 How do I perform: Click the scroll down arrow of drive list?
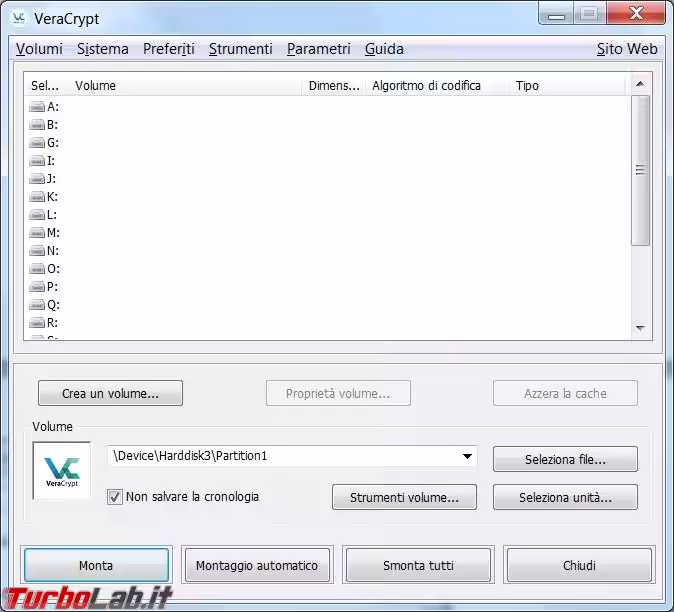pyautogui.click(x=640, y=328)
